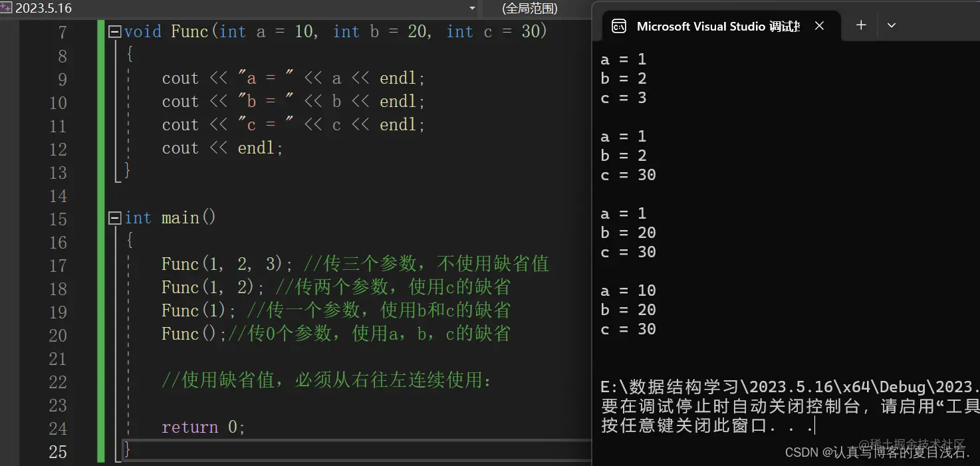The width and height of the screenshot is (980, 466).
Task: Click line number 7 in the gutter
Action: click(62, 32)
